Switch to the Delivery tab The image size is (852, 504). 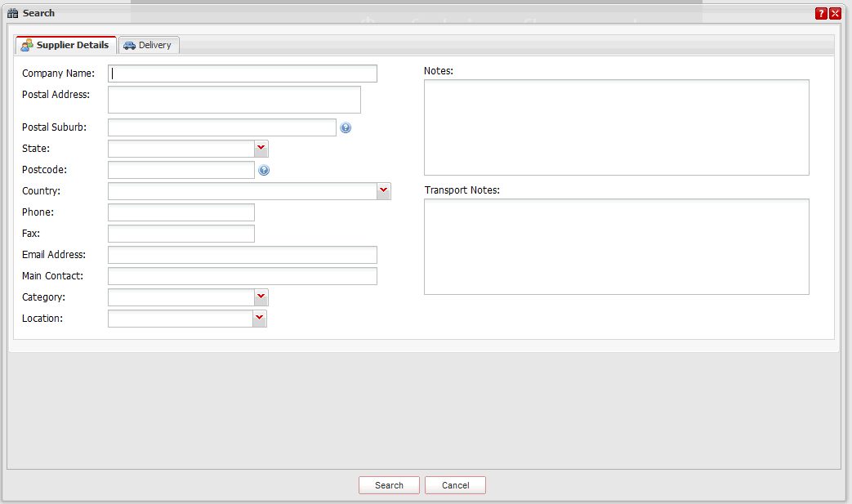tap(149, 45)
